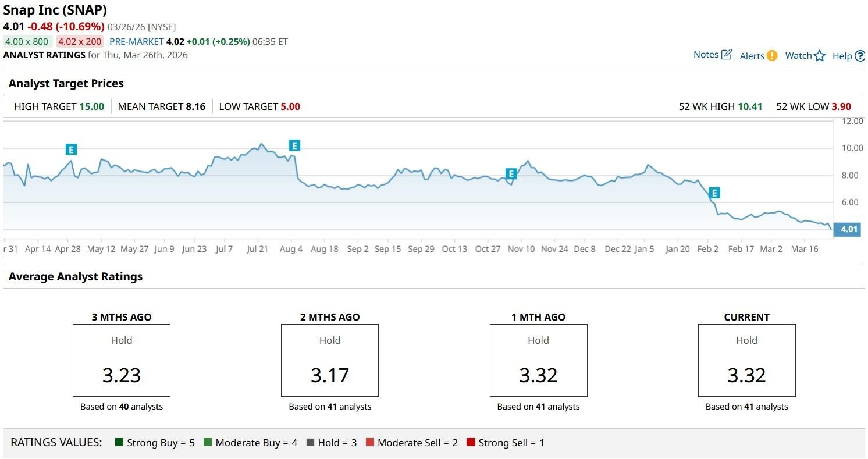Click the earnings E marker near Apr 28
The width and height of the screenshot is (868, 459).
(x=71, y=150)
